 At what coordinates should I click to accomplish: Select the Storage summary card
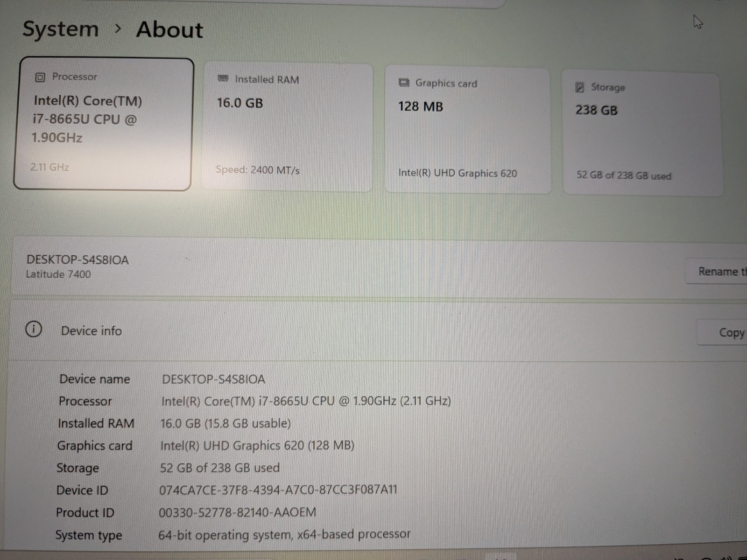coord(643,133)
